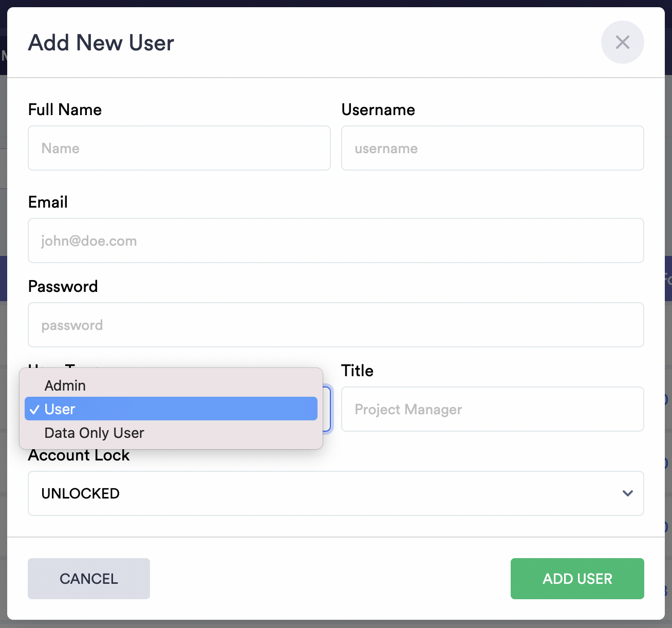Click the Account Lock chevron arrow
The image size is (672, 628).
tap(627, 493)
